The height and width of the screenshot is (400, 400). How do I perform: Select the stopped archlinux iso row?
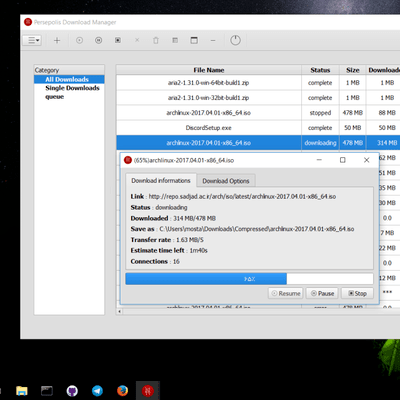click(258, 113)
